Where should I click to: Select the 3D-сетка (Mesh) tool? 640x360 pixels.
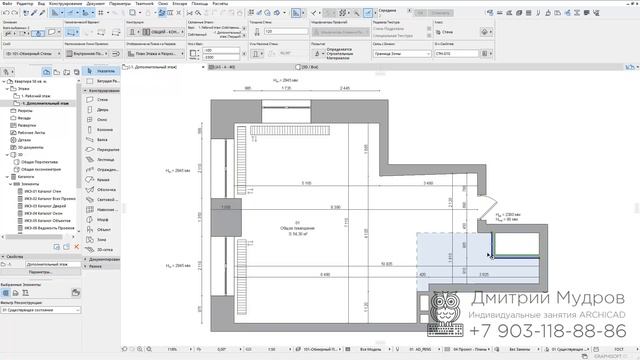tap(101, 249)
